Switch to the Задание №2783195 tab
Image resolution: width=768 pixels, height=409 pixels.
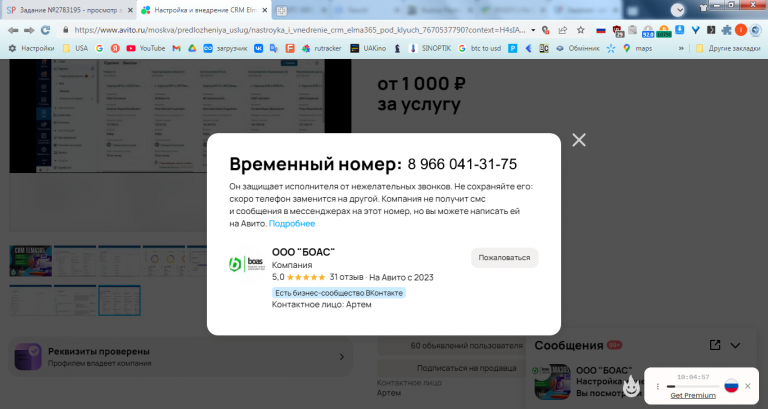[69, 10]
